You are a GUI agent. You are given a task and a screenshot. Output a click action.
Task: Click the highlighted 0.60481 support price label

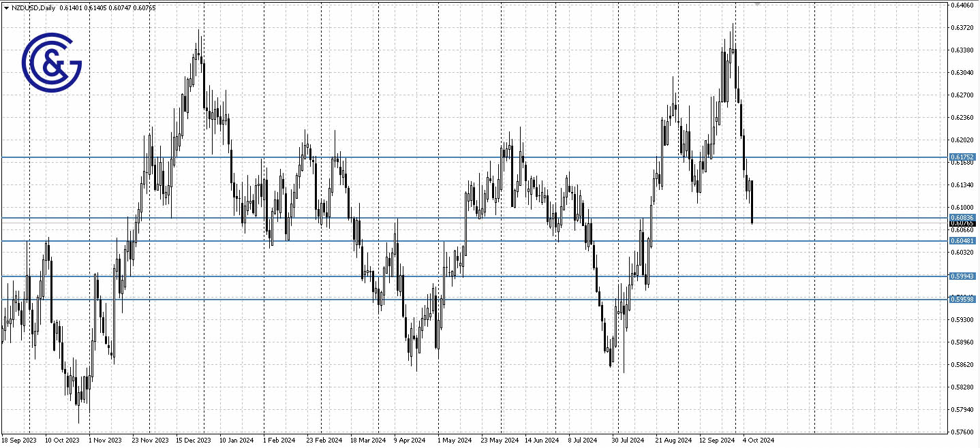(963, 240)
